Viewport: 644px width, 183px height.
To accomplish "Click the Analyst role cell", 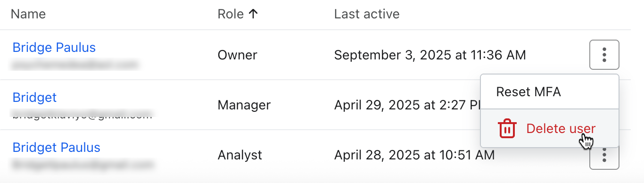I will coord(239,155).
